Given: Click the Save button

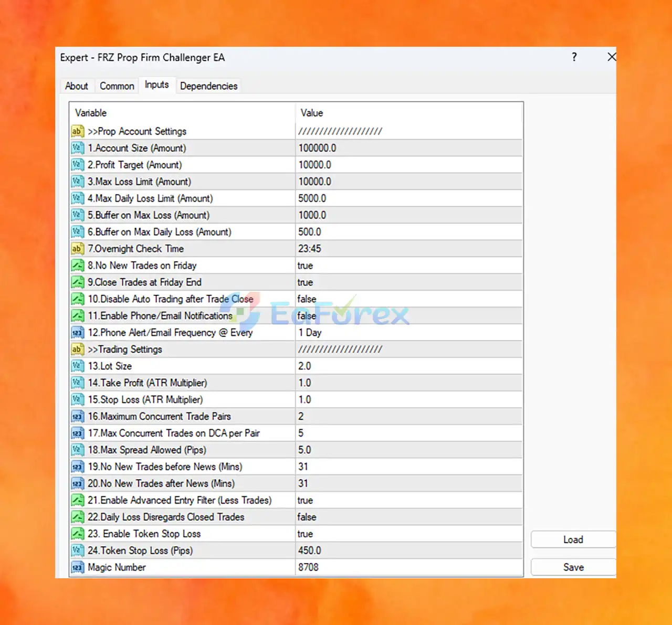Looking at the screenshot, I should point(573,567).
